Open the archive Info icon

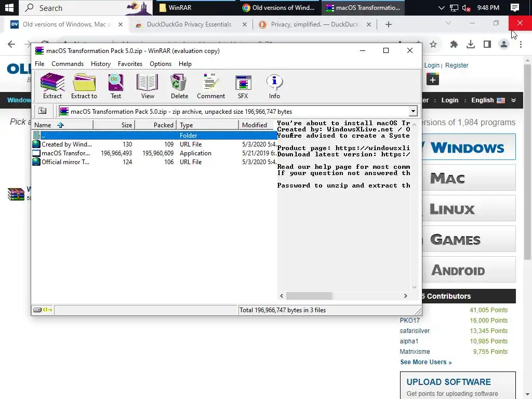(x=274, y=86)
